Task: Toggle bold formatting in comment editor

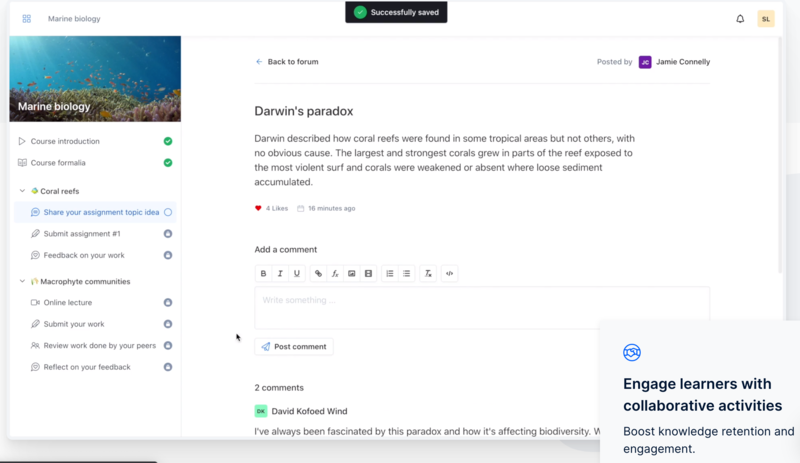Action: pyautogui.click(x=264, y=273)
